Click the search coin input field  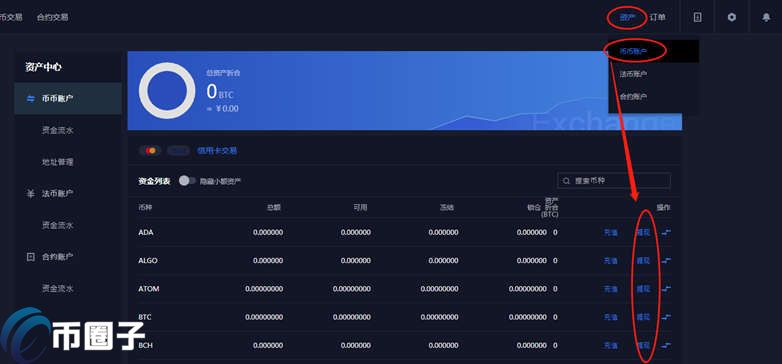tap(614, 181)
